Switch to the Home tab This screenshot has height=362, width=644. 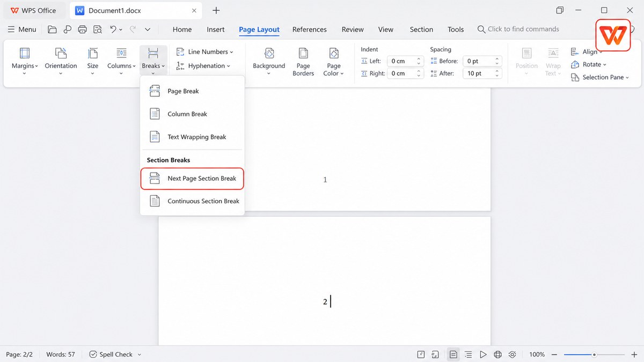(x=182, y=29)
